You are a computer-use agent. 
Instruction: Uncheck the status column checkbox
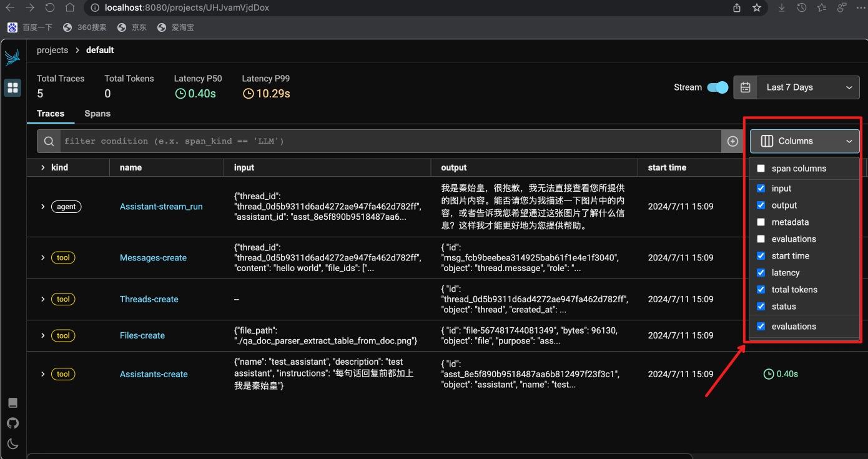[761, 307]
